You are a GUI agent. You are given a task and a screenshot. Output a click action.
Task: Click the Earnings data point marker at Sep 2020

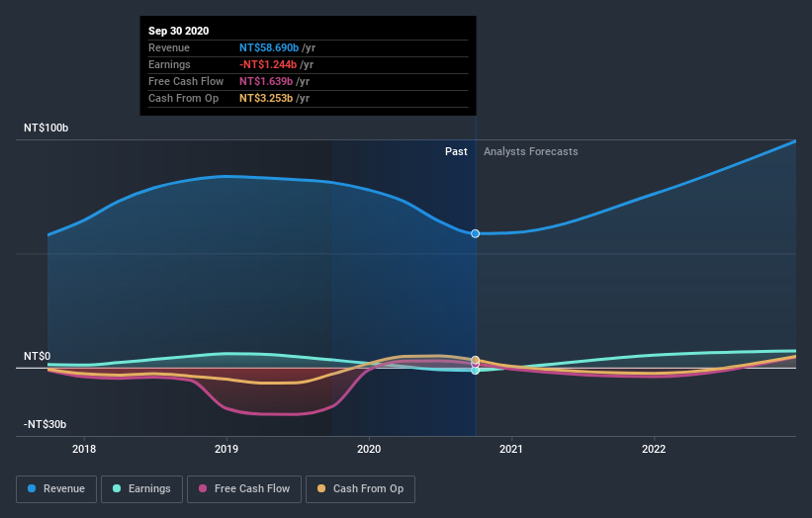click(x=476, y=371)
